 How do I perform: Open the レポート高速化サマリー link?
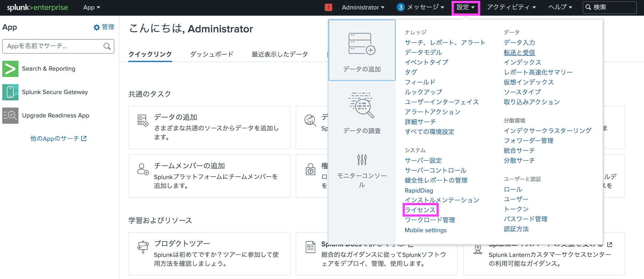click(x=538, y=72)
